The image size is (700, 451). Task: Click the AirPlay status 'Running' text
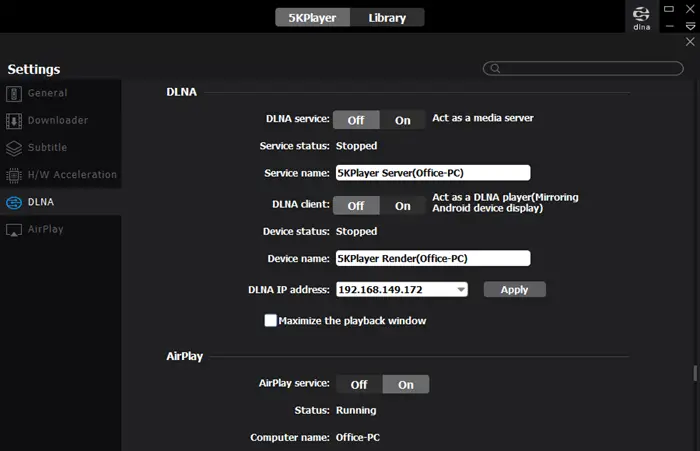point(356,410)
